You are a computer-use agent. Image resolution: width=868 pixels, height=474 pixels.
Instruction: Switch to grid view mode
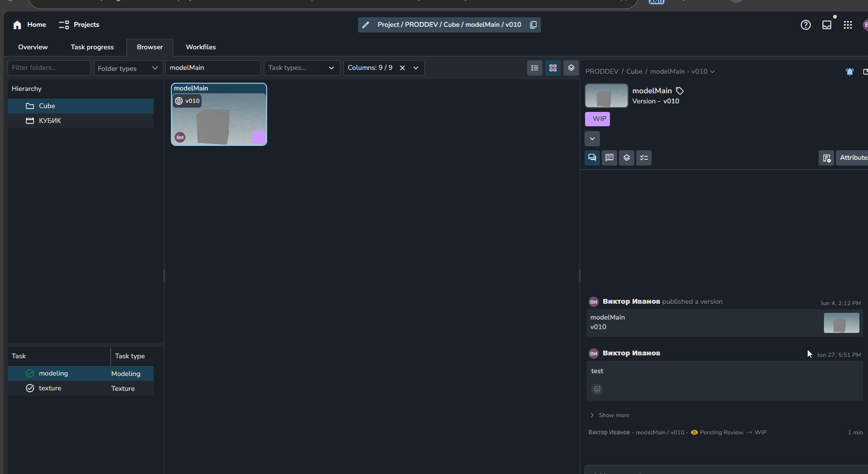553,68
